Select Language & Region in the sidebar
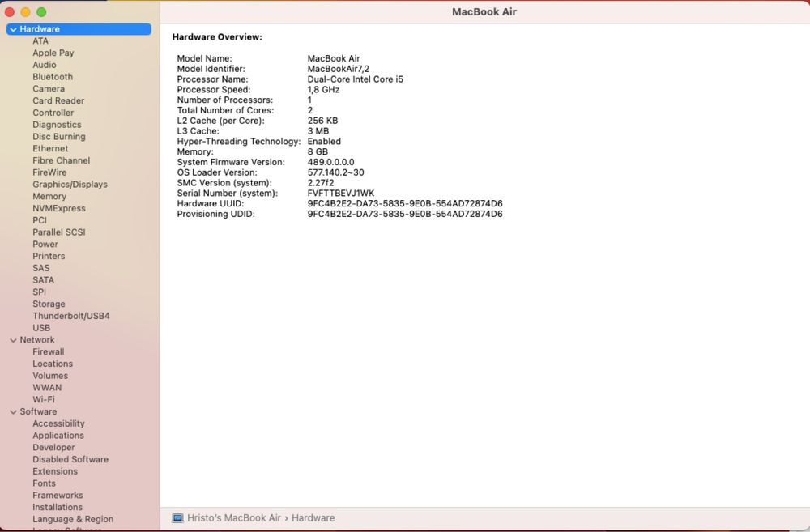Screen dimensions: 810x532 pos(73,519)
